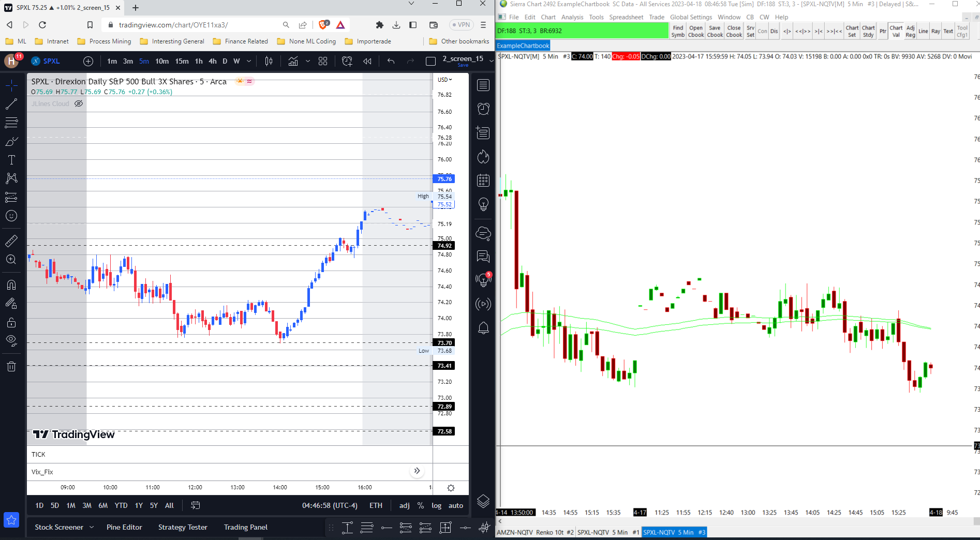Toggle adj price adjustment
The height and width of the screenshot is (540, 980).
click(405, 505)
